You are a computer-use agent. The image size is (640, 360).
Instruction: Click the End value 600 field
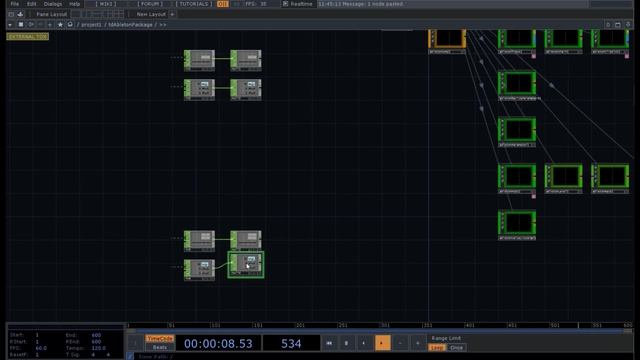click(x=96, y=335)
